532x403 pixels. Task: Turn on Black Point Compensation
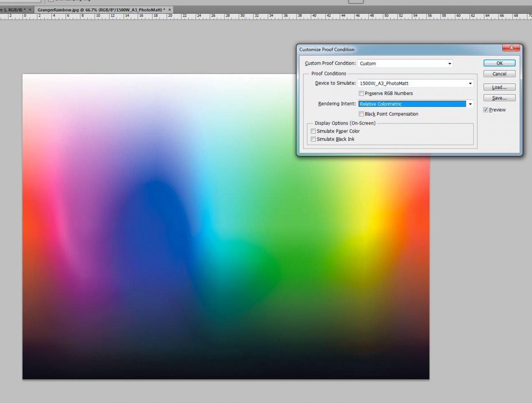[361, 114]
